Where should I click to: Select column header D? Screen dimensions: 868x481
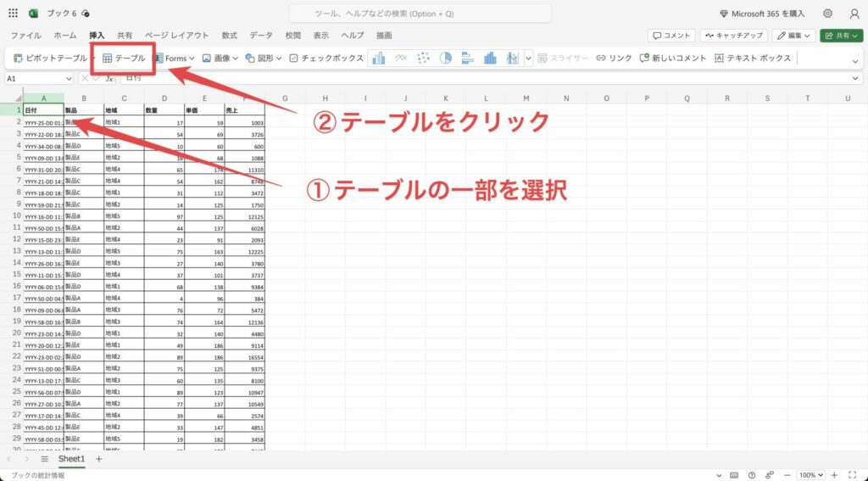point(164,98)
